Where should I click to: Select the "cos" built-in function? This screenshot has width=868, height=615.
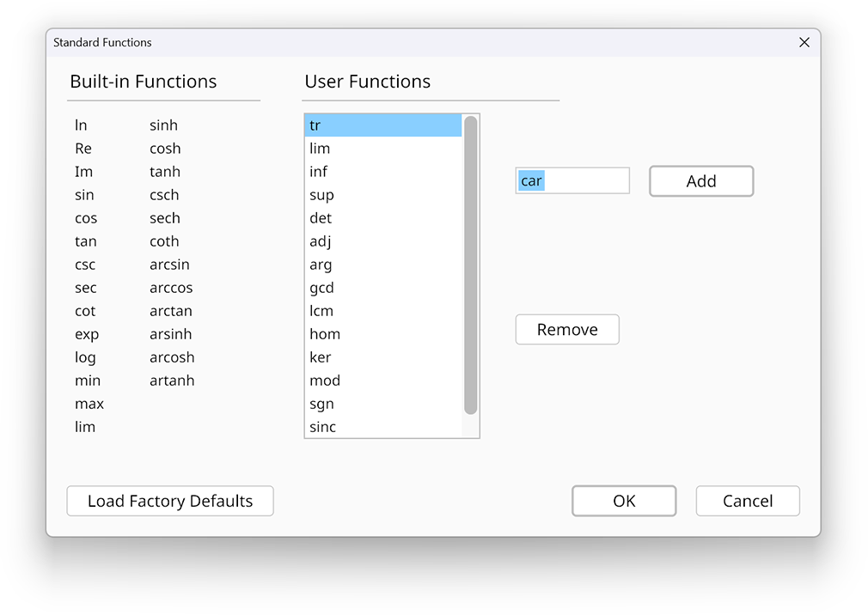point(85,218)
